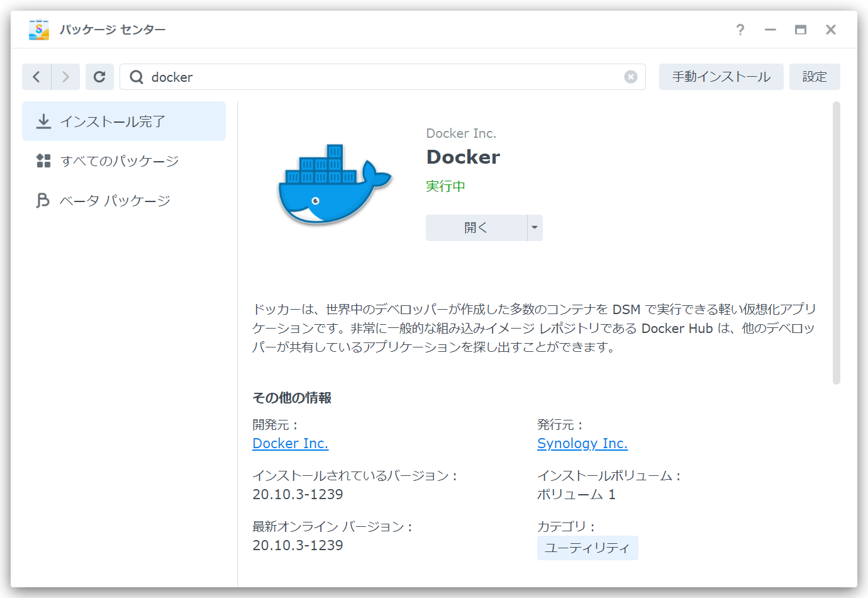Open 手動インストール (manual install)

[x=721, y=77]
